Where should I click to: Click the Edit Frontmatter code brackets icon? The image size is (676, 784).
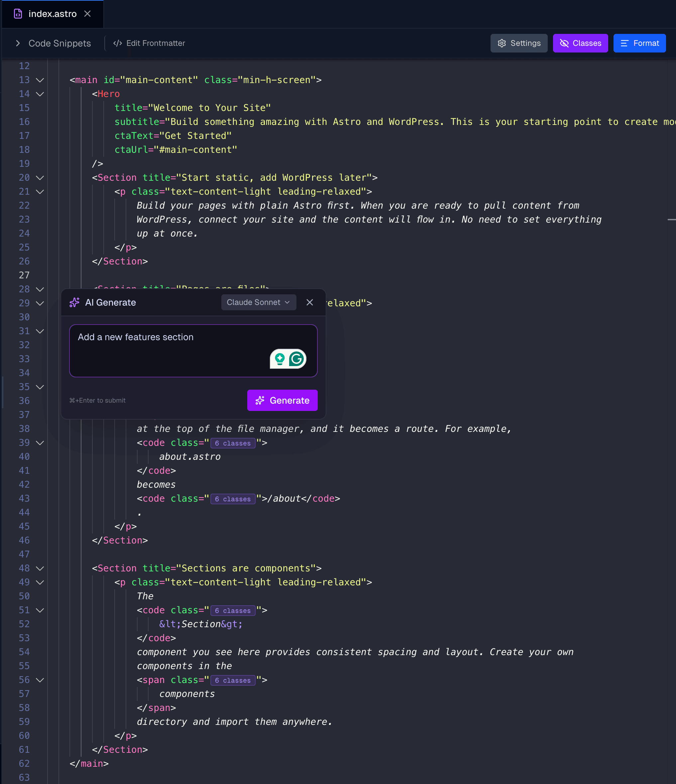117,43
